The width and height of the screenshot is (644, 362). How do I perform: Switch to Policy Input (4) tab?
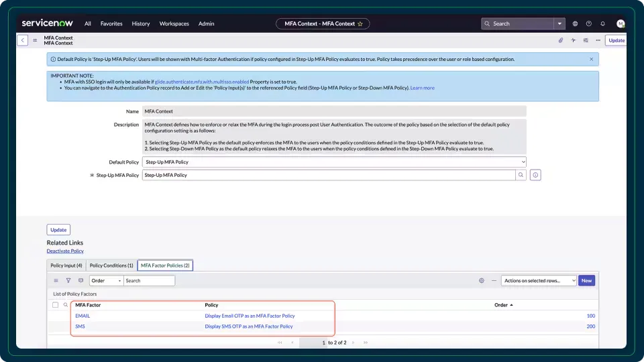(x=66, y=265)
